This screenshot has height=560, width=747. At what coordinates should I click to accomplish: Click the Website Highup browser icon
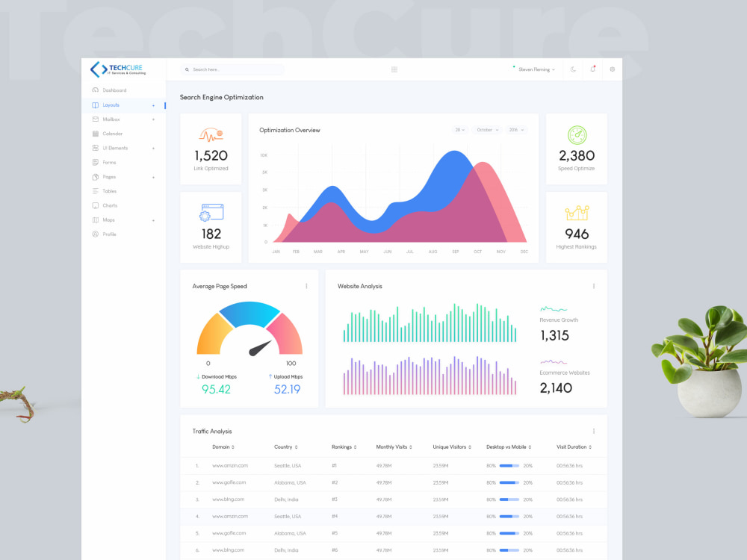point(211,212)
